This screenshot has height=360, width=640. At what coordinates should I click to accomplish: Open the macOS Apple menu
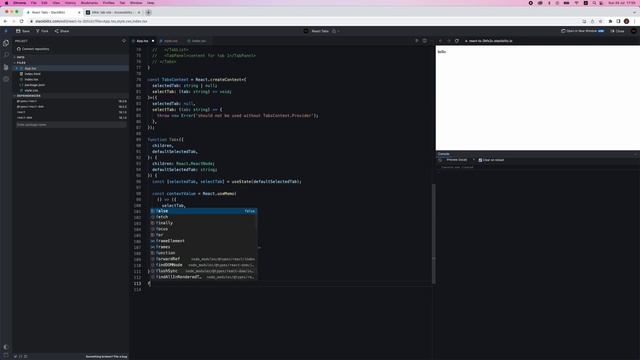(6, 3)
